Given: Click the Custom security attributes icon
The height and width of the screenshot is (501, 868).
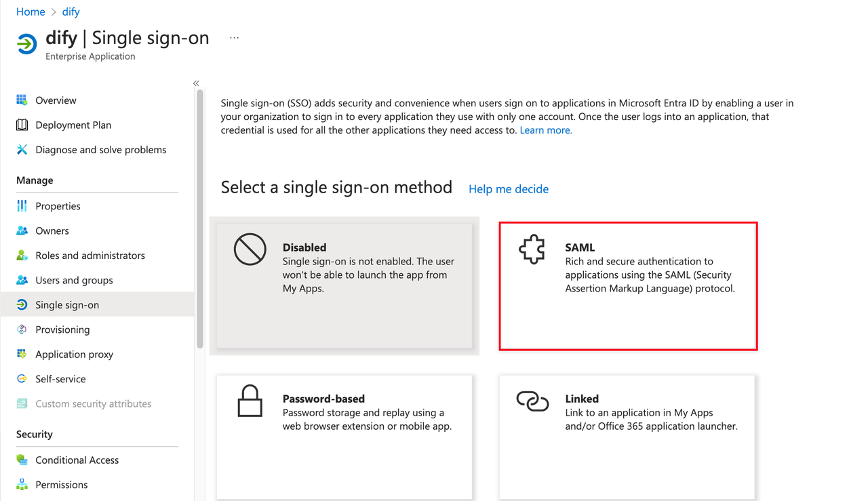Looking at the screenshot, I should click(x=22, y=403).
